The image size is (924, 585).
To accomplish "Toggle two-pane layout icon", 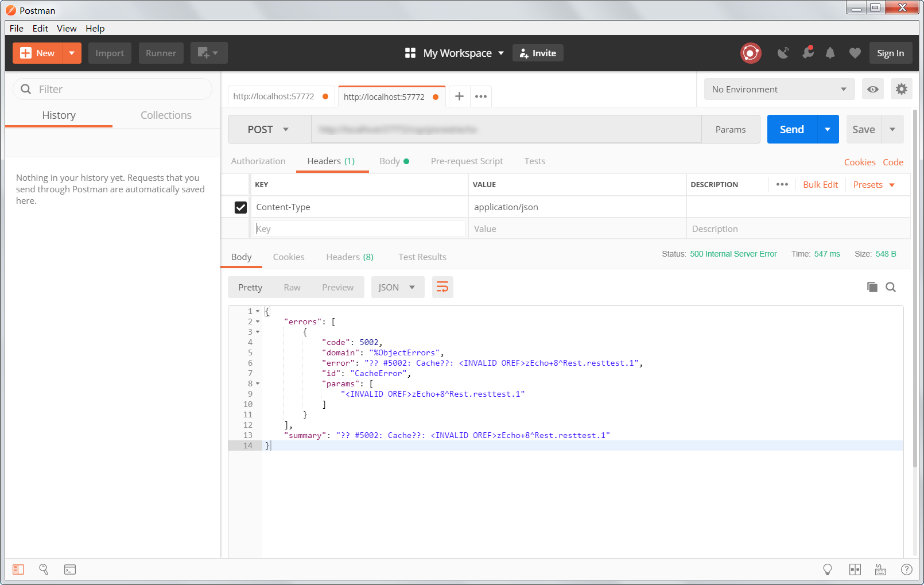I will (855, 569).
